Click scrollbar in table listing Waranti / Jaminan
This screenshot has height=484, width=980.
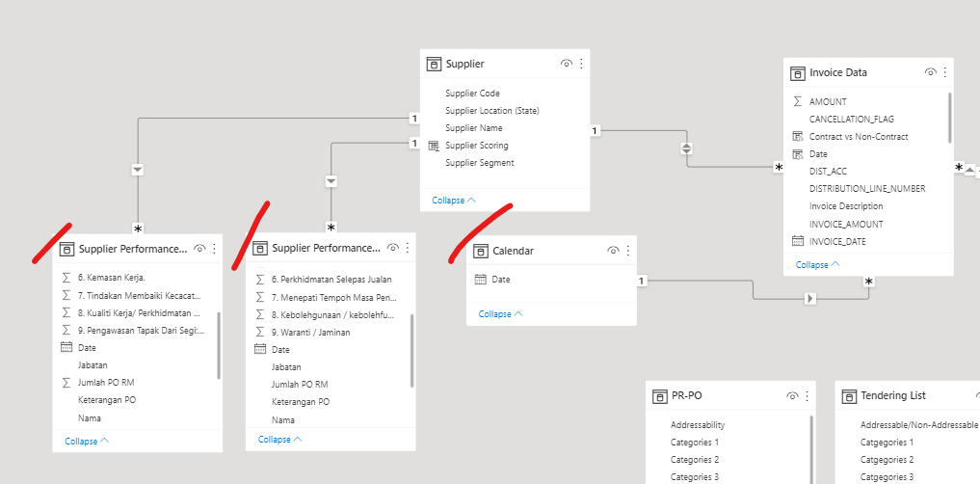pyautogui.click(x=411, y=350)
